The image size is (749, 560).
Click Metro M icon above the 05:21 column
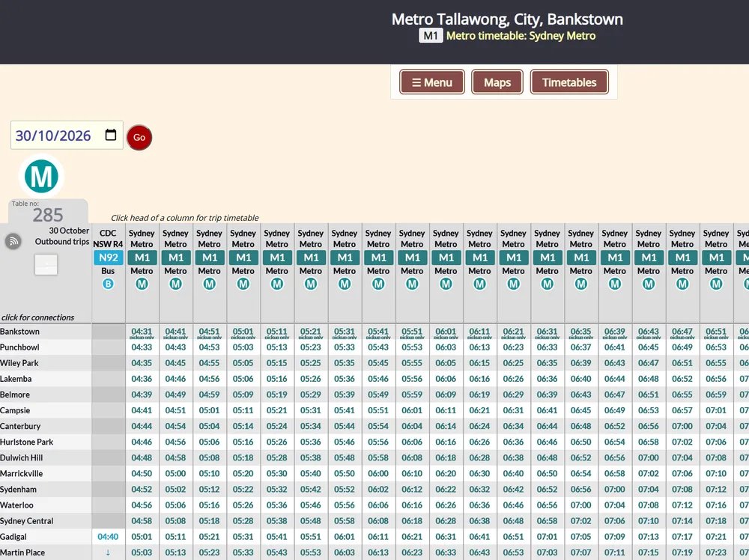pos(311,284)
